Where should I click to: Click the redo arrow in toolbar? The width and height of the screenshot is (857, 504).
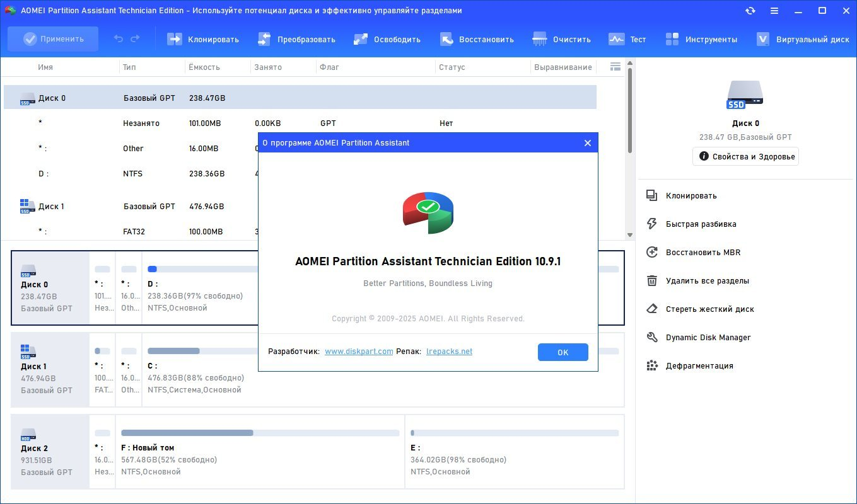click(x=135, y=39)
